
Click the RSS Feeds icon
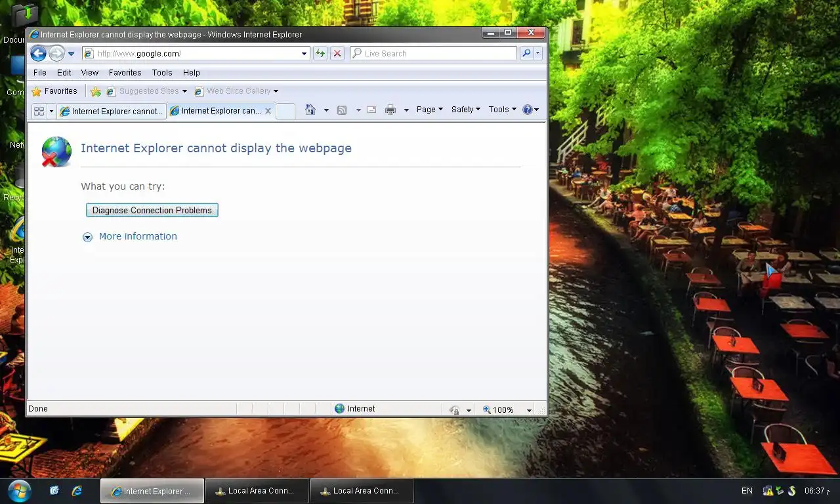point(342,110)
